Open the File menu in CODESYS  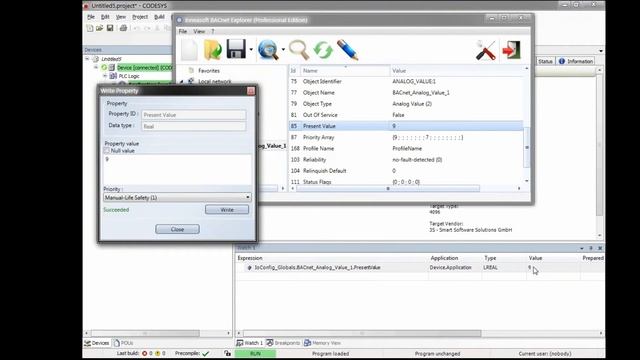(91, 17)
